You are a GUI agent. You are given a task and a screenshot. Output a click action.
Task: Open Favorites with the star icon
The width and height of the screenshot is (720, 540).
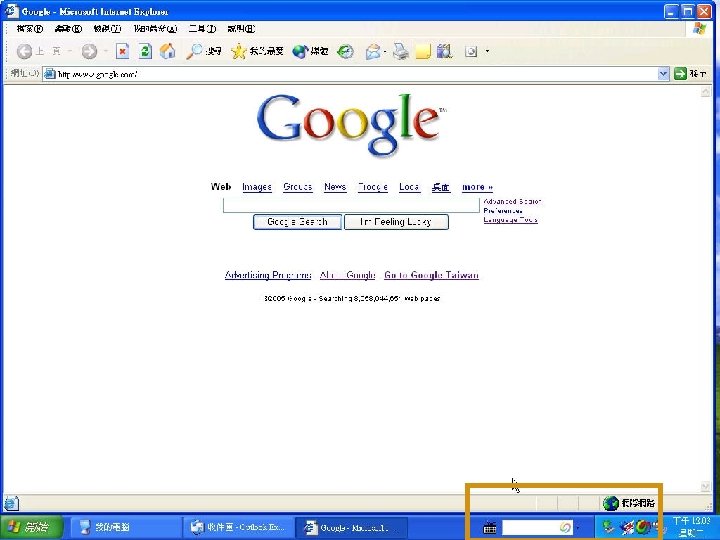pos(257,51)
